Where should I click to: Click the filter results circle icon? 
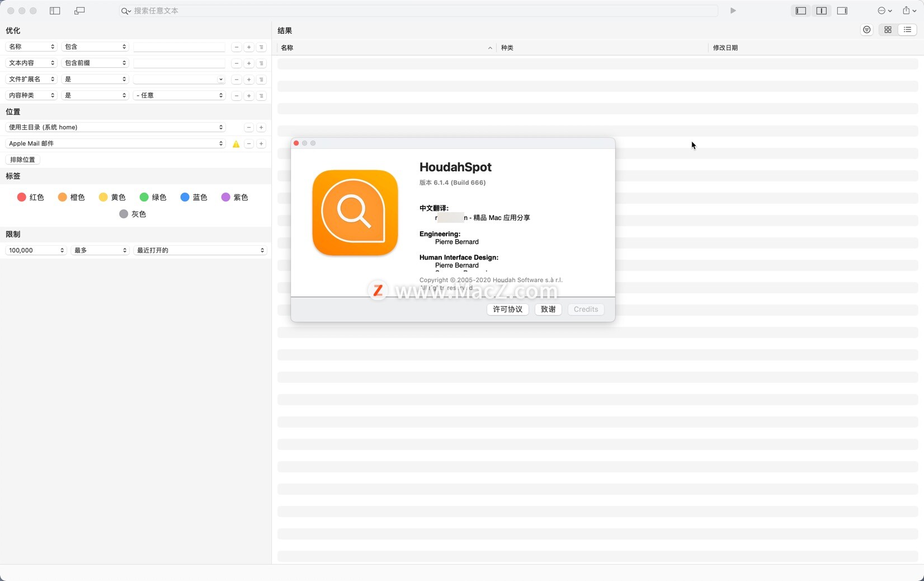(867, 30)
